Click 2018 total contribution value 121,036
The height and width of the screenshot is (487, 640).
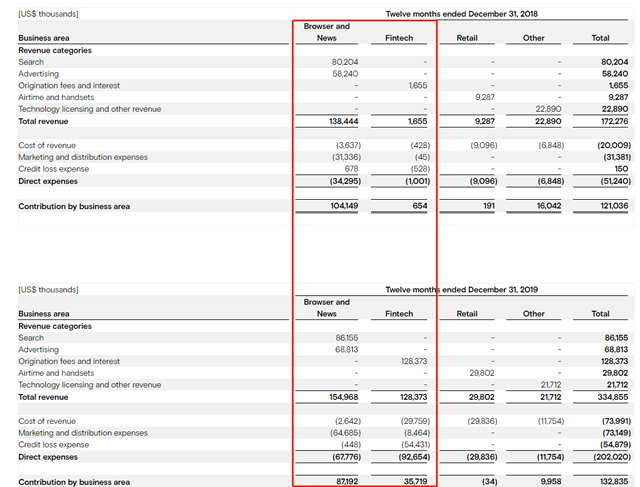[609, 206]
